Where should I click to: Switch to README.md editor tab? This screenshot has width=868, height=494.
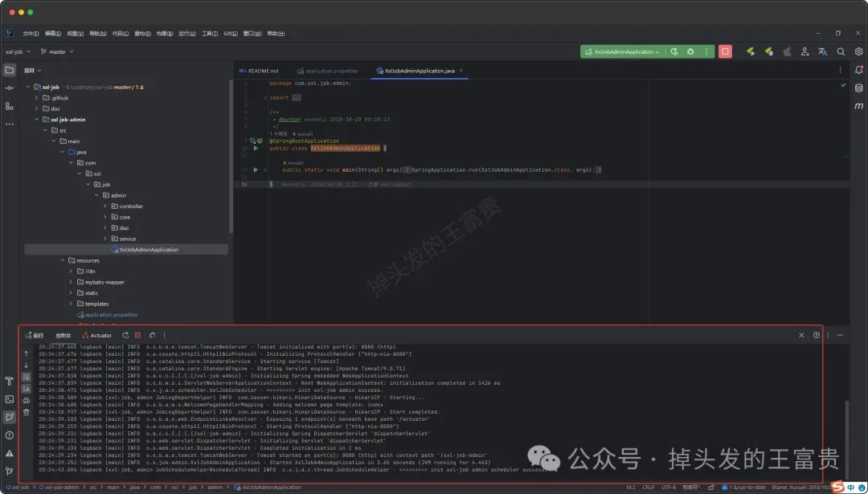point(259,71)
